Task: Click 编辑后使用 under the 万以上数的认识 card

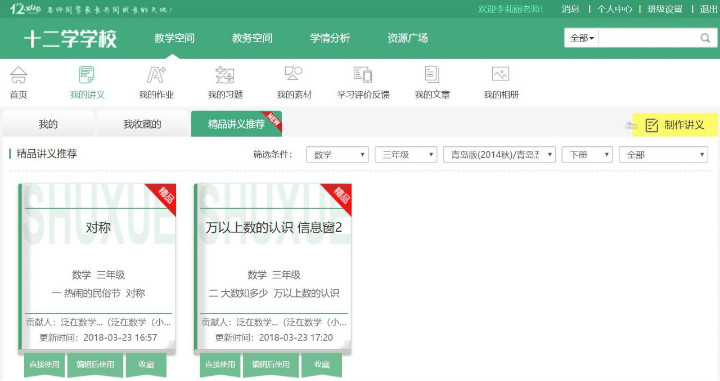Action: 271,364
